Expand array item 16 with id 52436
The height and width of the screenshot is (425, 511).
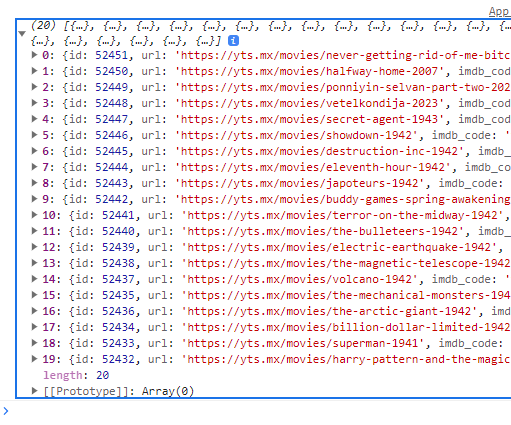click(34, 311)
